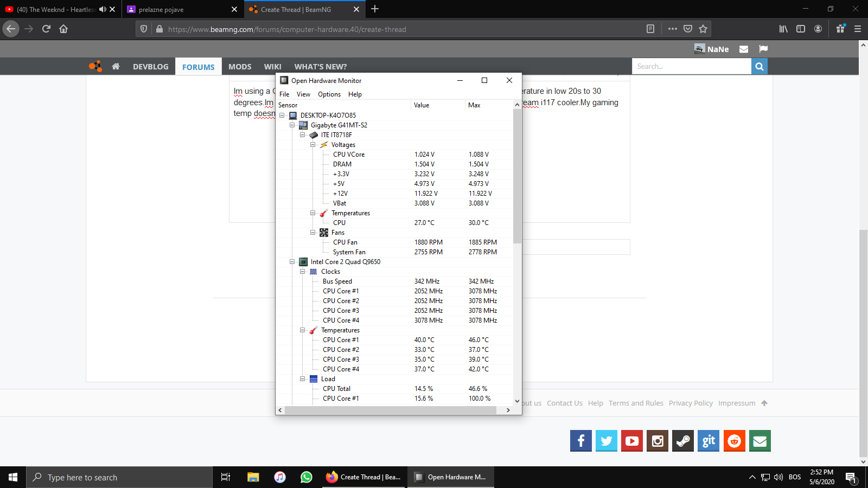Open the Contact Us footer link
868x488 pixels.
[565, 403]
